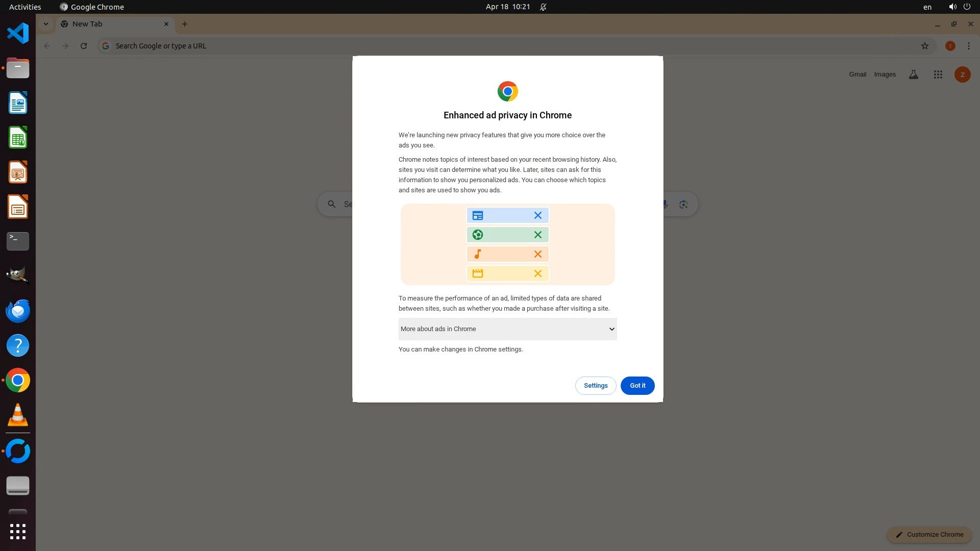Toggle the do-not-disturb notification bell

543,7
